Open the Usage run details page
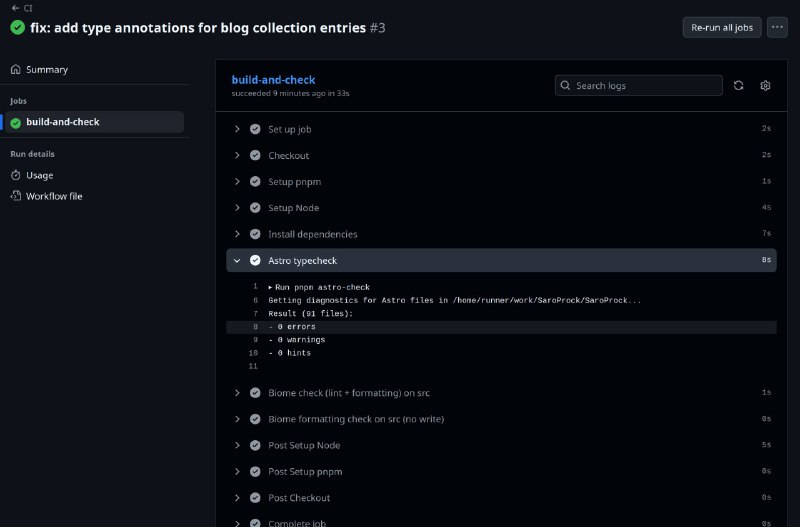The width and height of the screenshot is (800, 527). click(x=40, y=175)
